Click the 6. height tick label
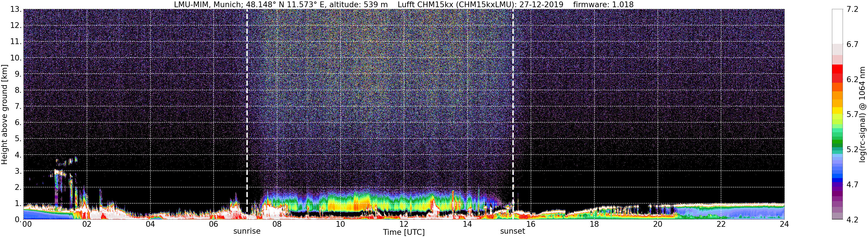This screenshot has width=868, height=238. point(18,122)
